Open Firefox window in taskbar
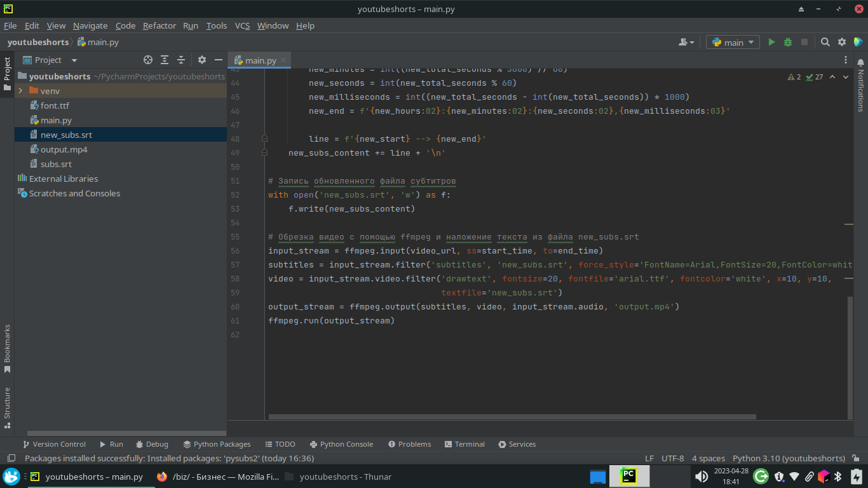 217,477
